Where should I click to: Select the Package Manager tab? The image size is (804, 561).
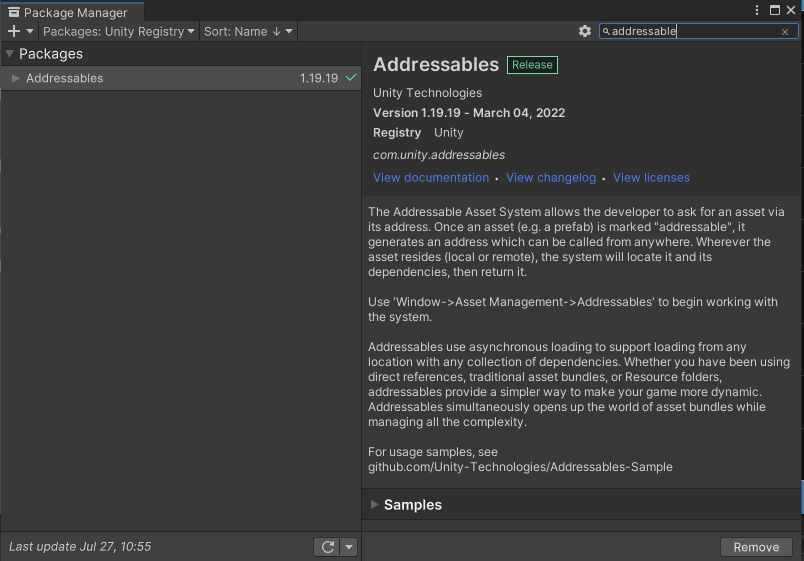72,12
